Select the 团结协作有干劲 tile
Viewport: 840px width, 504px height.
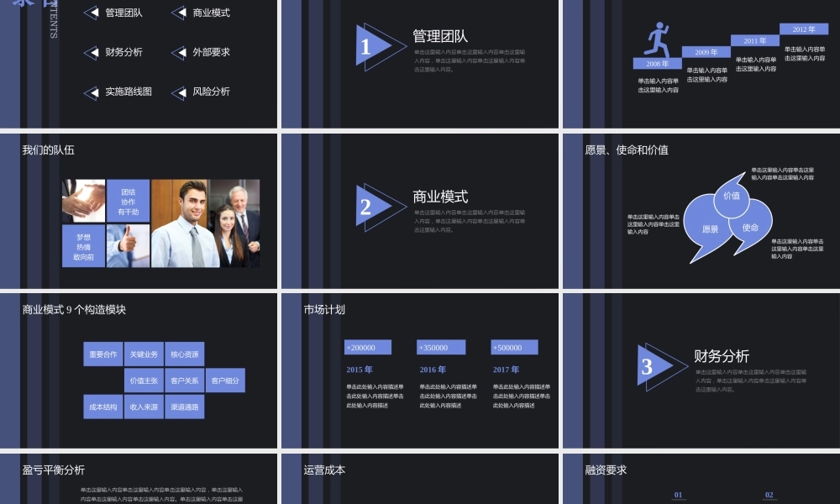tap(128, 201)
